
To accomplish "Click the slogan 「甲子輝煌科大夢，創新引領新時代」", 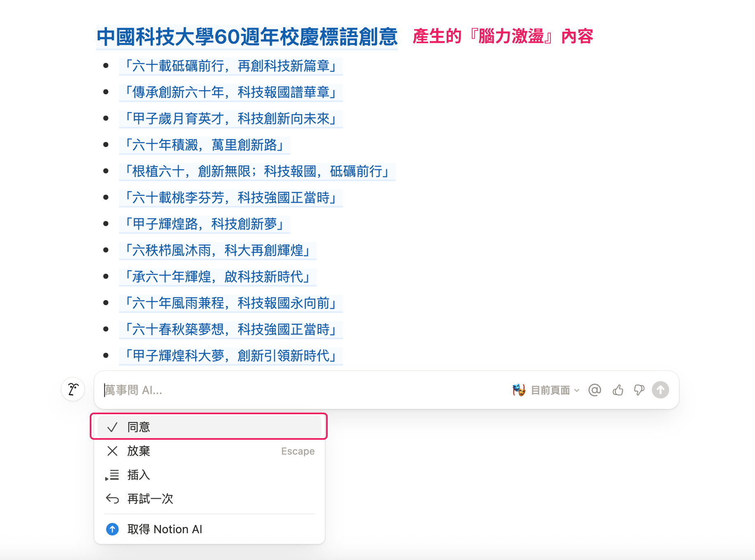I will point(231,356).
